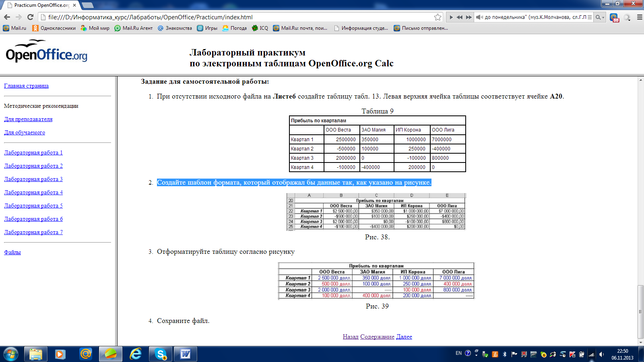Click page scrollbar down arrow

tap(640, 342)
